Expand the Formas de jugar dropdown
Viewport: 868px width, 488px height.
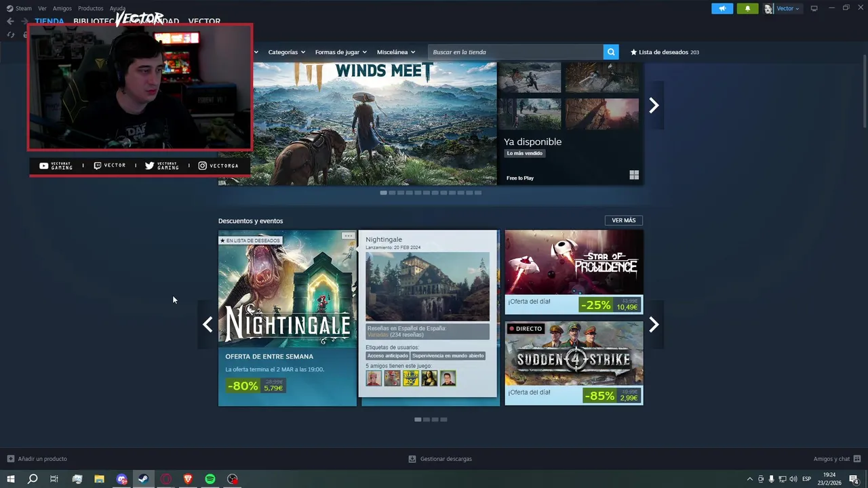click(x=340, y=52)
